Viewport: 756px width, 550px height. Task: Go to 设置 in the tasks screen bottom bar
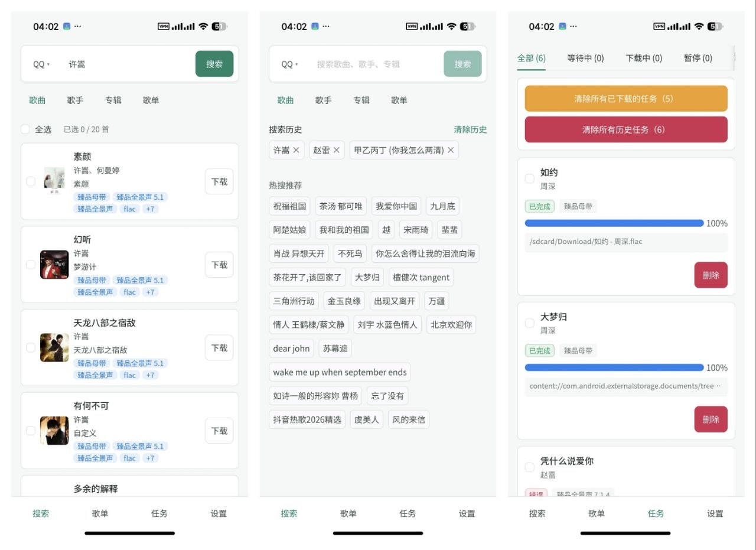[715, 513]
